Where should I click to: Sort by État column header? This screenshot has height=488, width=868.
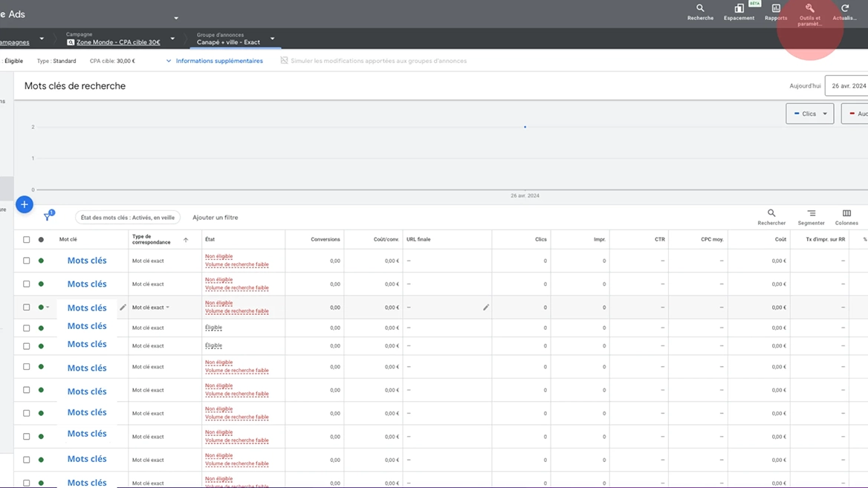tap(210, 240)
